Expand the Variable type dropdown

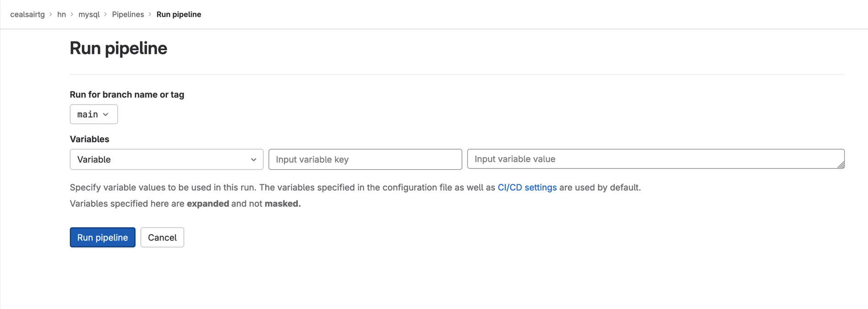[166, 159]
